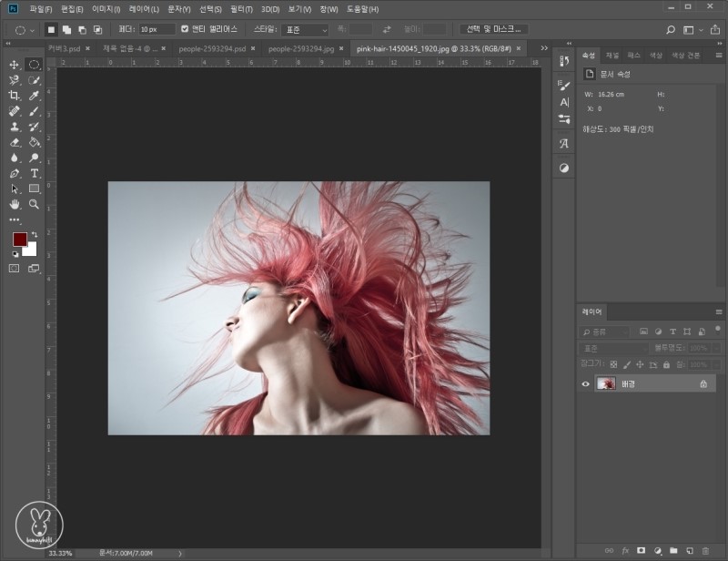Image resolution: width=728 pixels, height=561 pixels.
Task: Click the 선택 및 마스크 button
Action: (x=496, y=29)
